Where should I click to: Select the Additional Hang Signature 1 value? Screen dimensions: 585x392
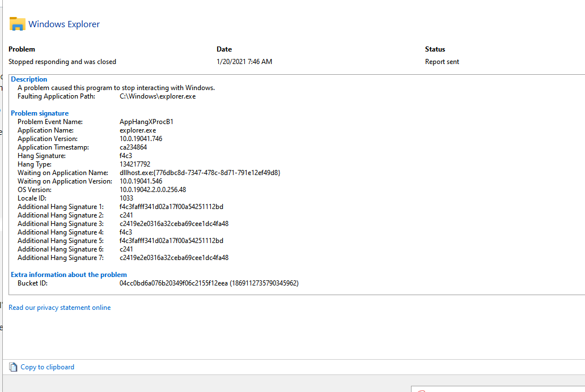pos(171,207)
